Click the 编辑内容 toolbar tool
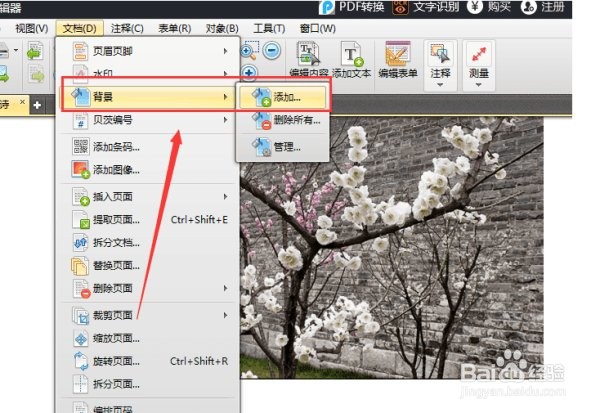 (x=308, y=60)
